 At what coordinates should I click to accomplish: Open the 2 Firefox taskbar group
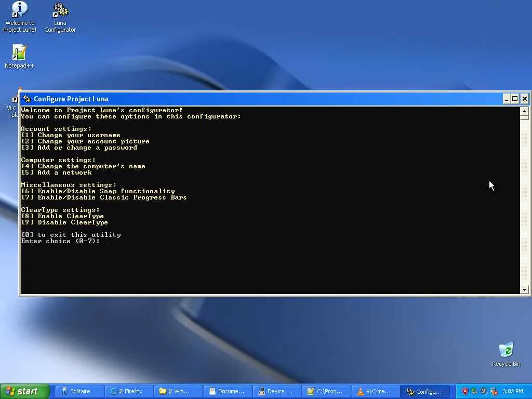128,391
